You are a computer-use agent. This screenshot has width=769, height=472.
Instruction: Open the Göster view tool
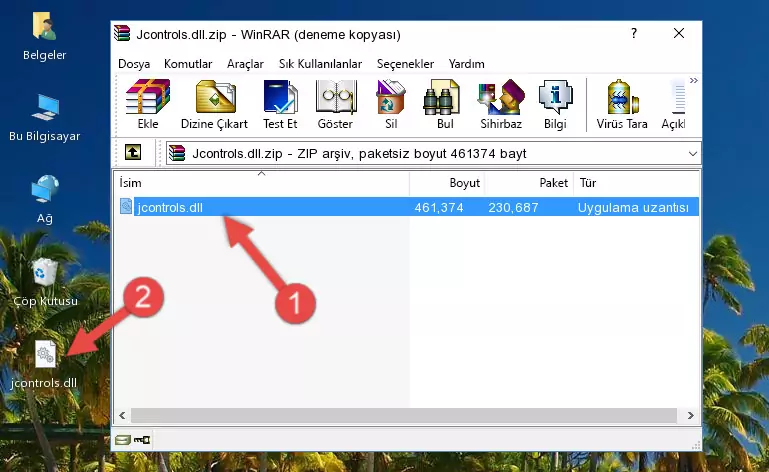point(335,104)
